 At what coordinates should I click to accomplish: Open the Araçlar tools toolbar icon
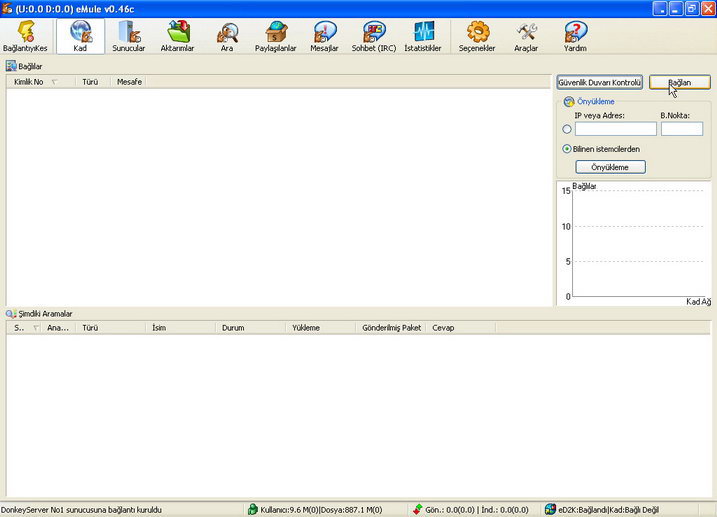526,36
